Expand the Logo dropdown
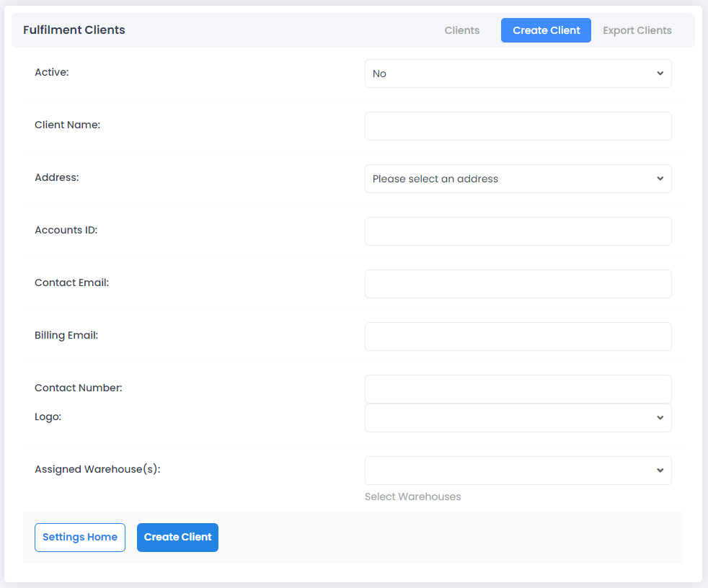Screen dimensions: 708x588 coord(518,418)
